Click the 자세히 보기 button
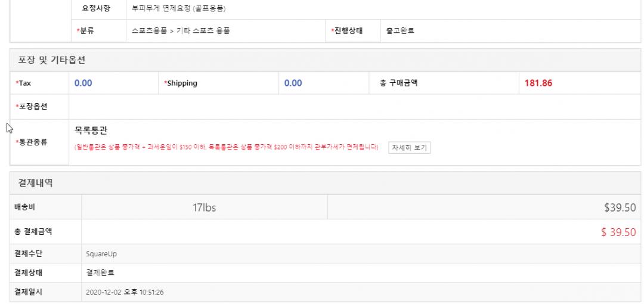This screenshot has height=304, width=644. click(409, 148)
